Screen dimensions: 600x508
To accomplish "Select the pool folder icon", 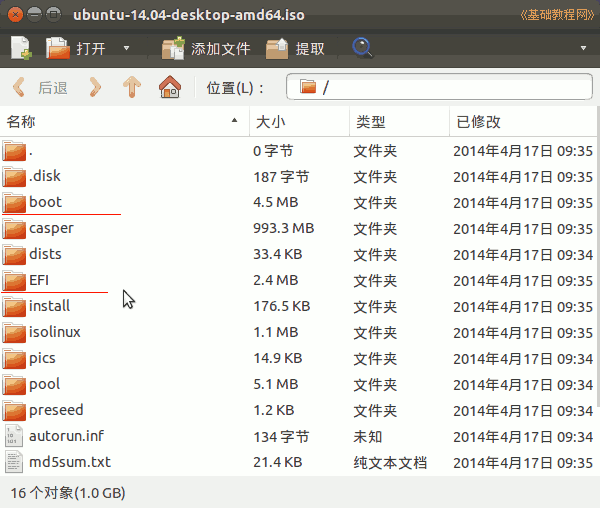I will point(14,384).
